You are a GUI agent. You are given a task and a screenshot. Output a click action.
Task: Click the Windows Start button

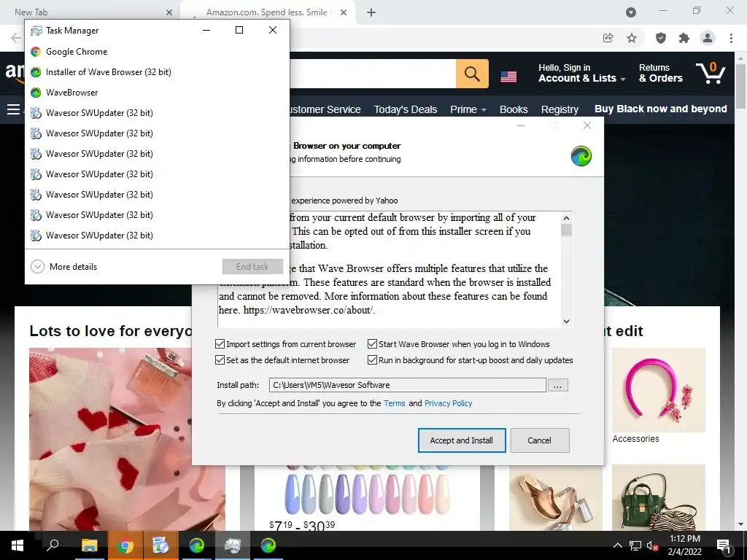point(18,545)
